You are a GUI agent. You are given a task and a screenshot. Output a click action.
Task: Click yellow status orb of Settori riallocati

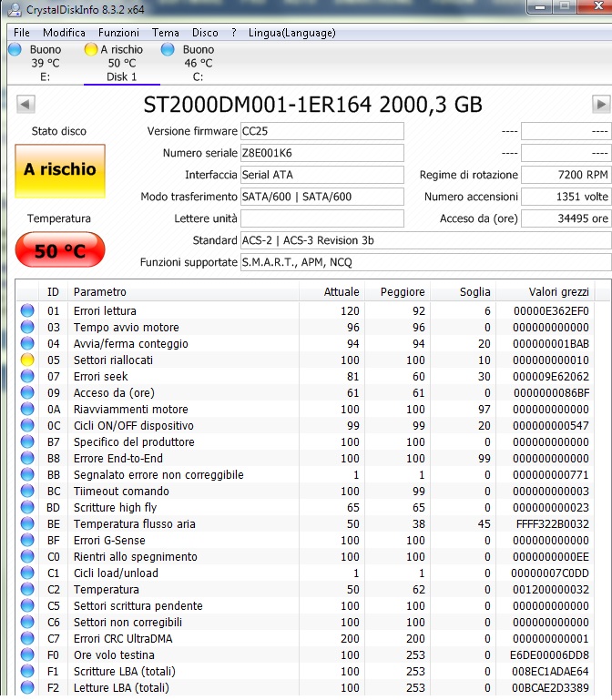click(27, 360)
